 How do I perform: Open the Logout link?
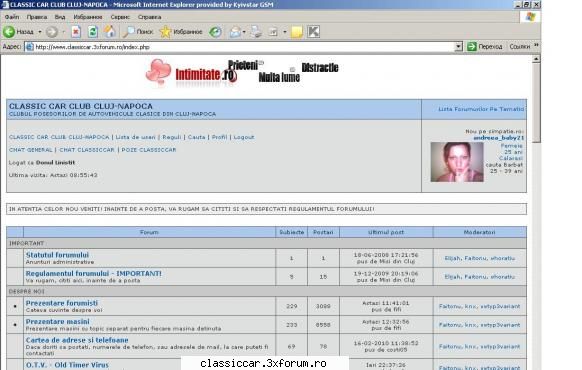point(244,137)
